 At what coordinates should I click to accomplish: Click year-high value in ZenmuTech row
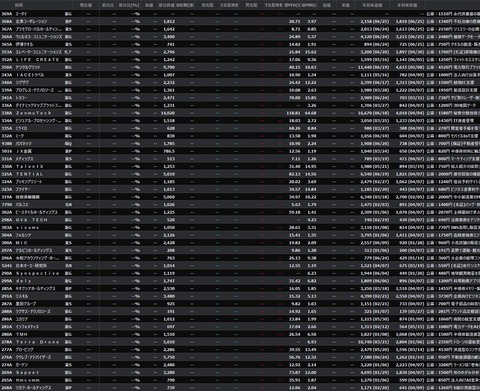(x=374, y=113)
